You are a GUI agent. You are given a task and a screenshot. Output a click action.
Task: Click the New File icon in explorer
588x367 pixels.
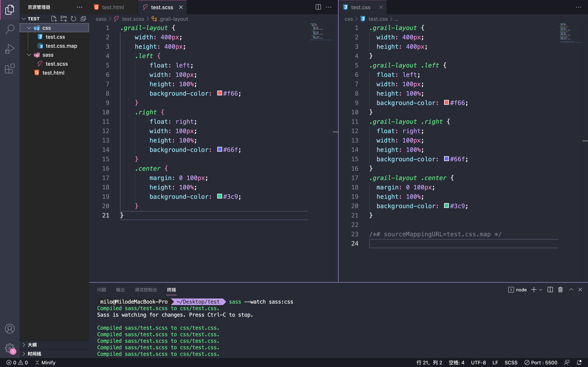point(54,19)
